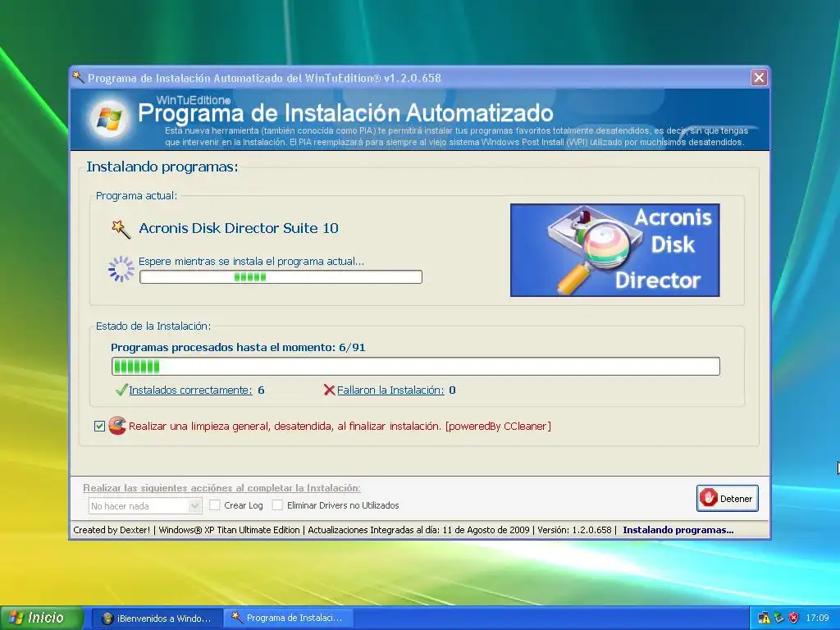Click Realizar las siguientes acciónes heading
The height and width of the screenshot is (630, 840).
coord(221,488)
